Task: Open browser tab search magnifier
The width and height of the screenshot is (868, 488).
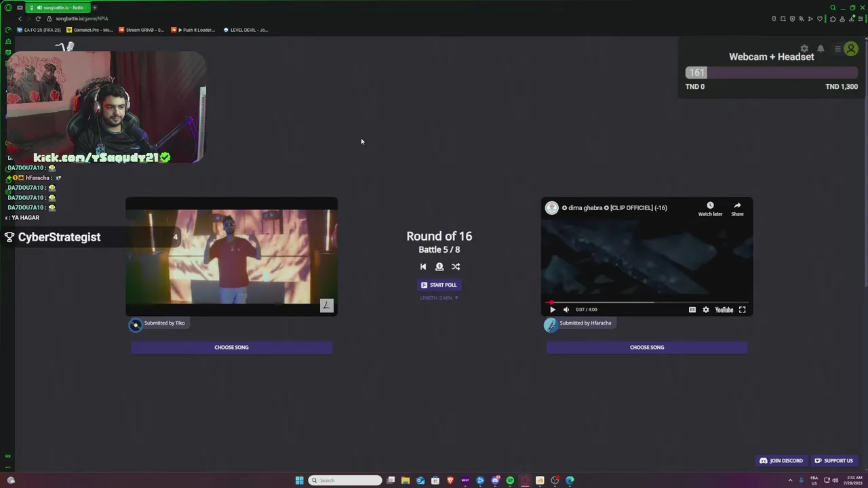Action: point(833,7)
